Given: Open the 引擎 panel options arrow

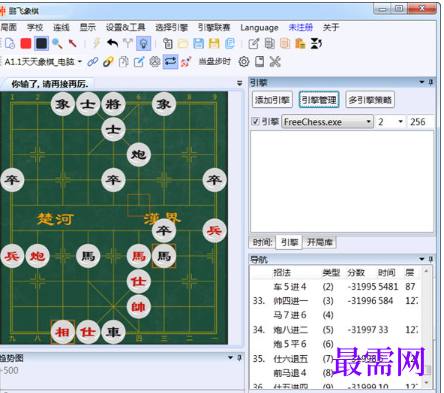Looking at the screenshot, I should click(422, 82).
